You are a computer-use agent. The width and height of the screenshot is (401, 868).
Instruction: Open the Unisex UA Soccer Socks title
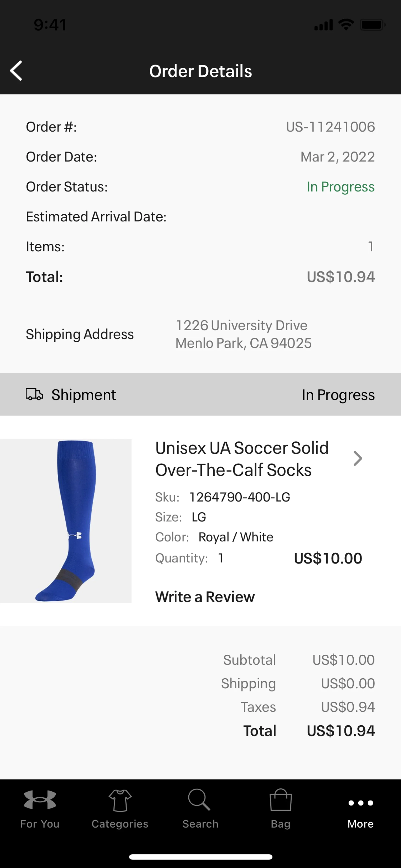242,459
